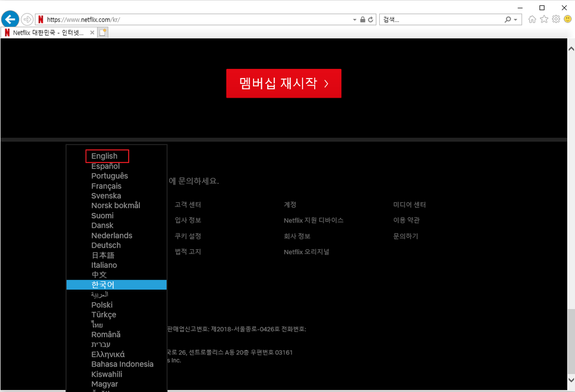
Task: Choose highlighted 한국어 language option
Action: coord(116,285)
